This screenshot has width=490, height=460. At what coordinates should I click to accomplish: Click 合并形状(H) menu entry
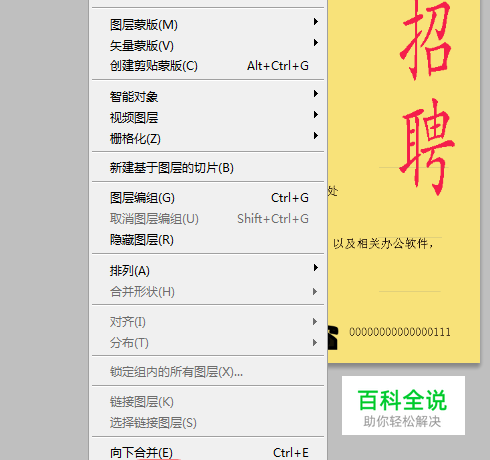tap(208, 292)
